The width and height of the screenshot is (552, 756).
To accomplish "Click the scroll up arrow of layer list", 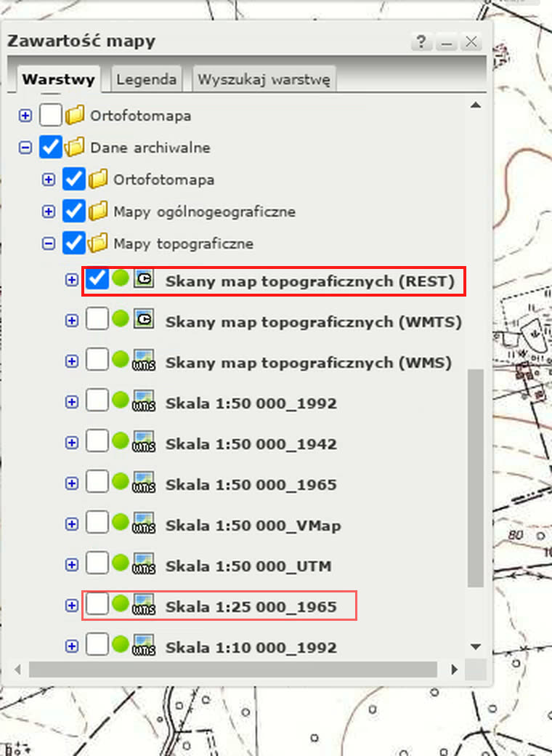I will pyautogui.click(x=476, y=105).
